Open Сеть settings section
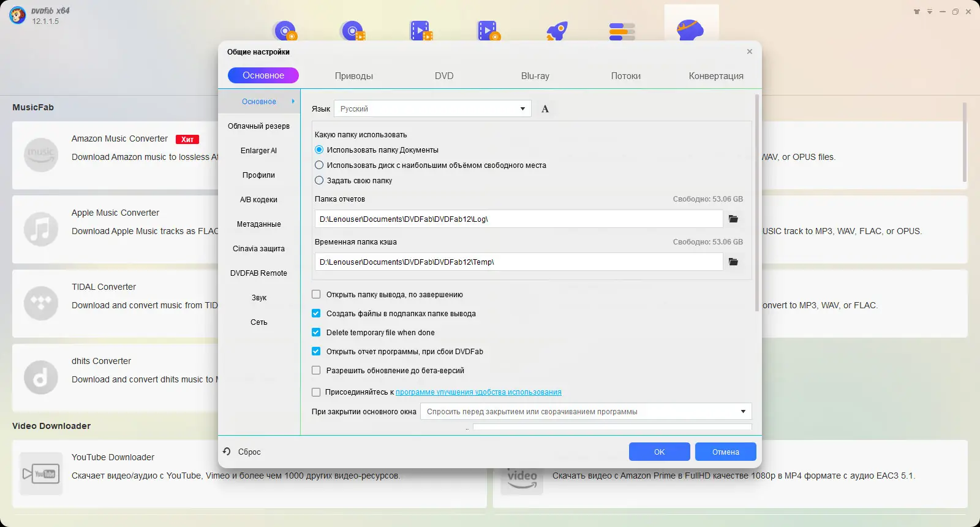This screenshot has height=527, width=980. click(x=259, y=322)
